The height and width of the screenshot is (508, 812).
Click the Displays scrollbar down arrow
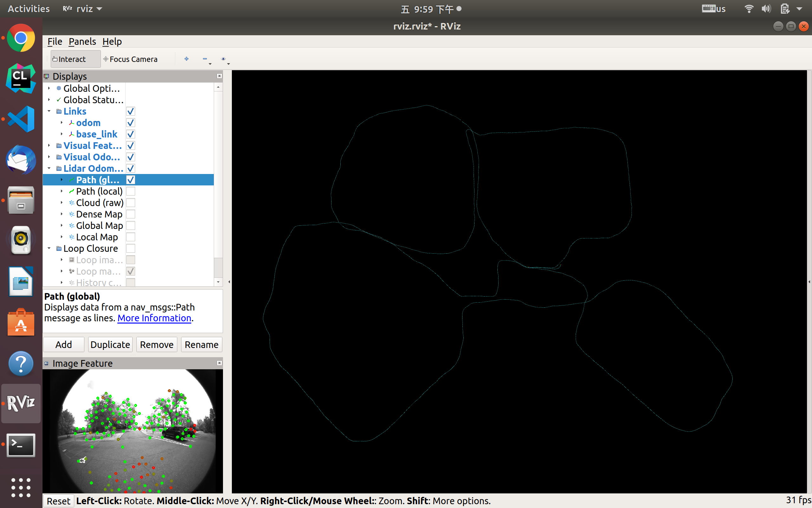[218, 282]
